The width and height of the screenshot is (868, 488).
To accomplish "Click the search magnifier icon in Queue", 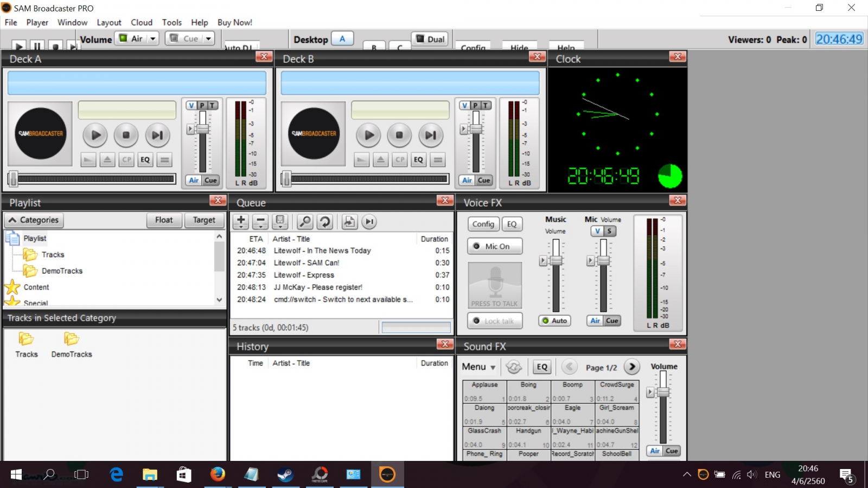I will (x=305, y=221).
